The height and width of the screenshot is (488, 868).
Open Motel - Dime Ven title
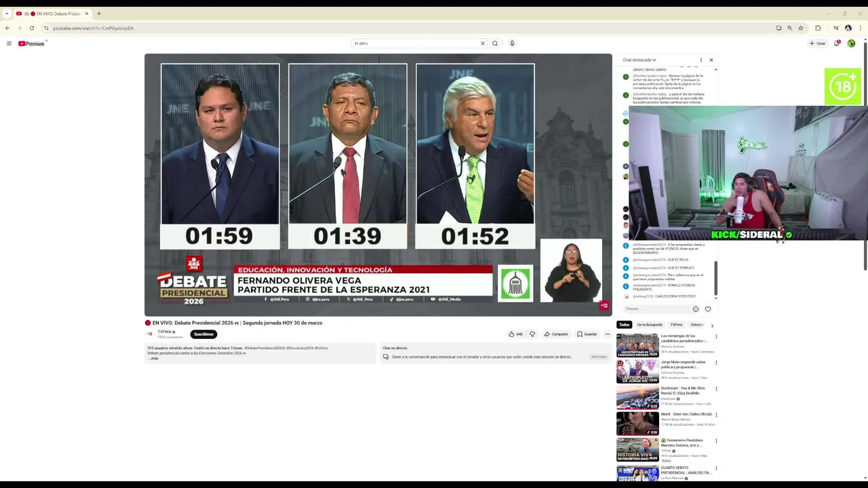tap(686, 414)
